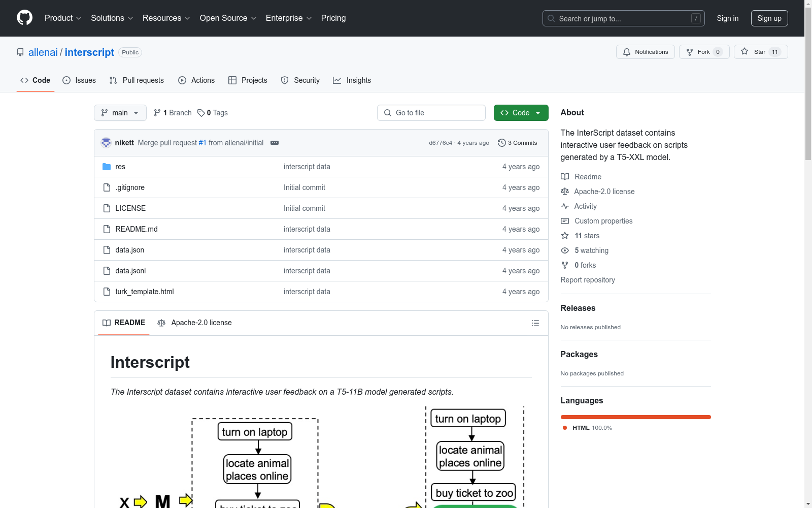Click the res folder icon
812x508 pixels.
pos(107,167)
